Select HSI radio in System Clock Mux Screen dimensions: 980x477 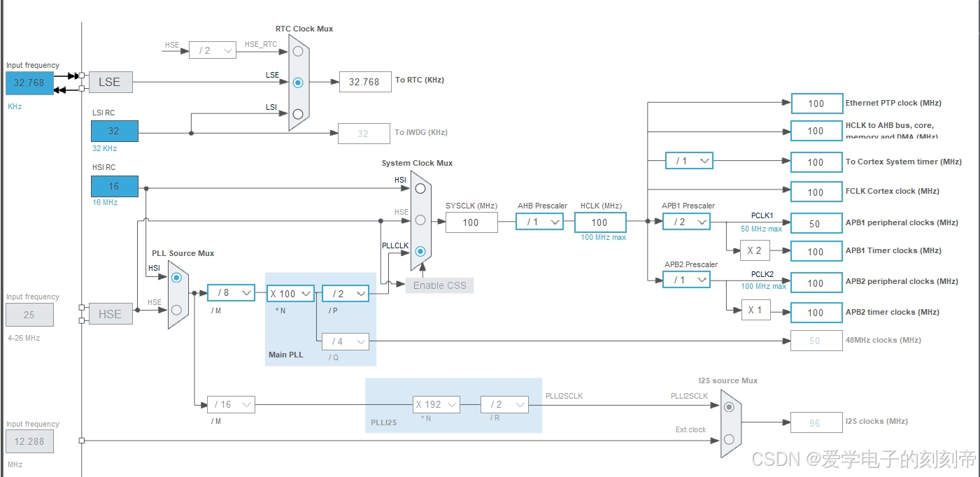point(420,188)
